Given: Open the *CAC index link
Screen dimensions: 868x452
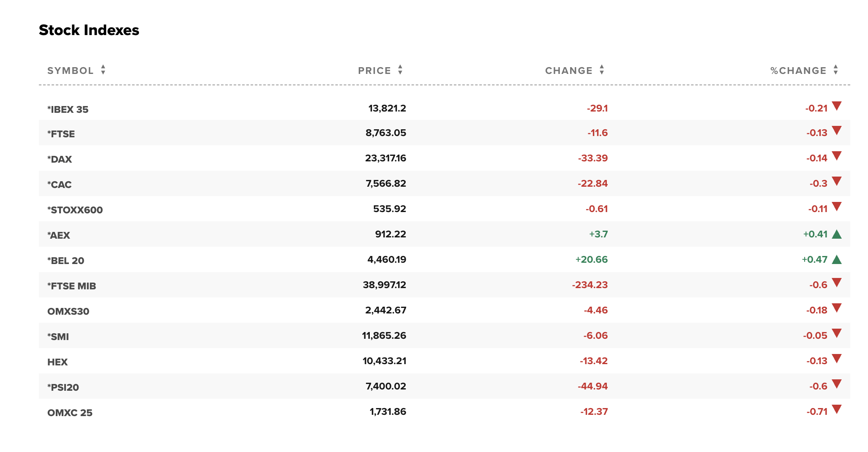Looking at the screenshot, I should [60, 185].
